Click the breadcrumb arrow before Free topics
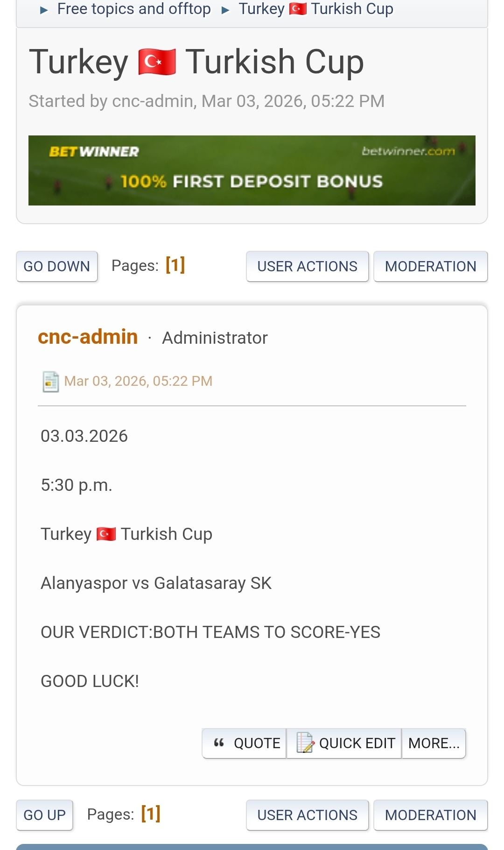Image resolution: width=504 pixels, height=850 pixels. point(44,10)
